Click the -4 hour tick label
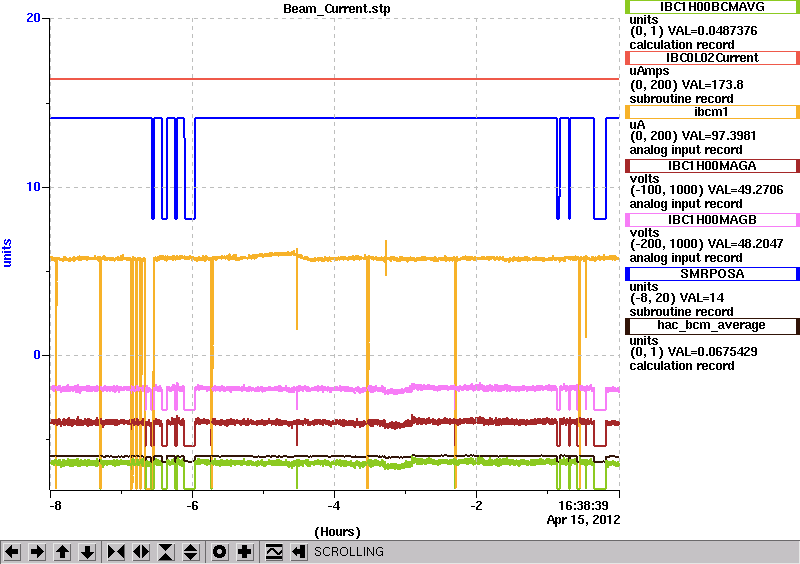 (334, 506)
